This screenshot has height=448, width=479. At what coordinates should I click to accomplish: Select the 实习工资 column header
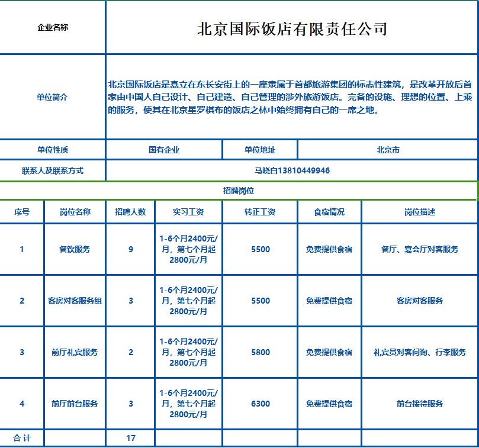point(188,212)
